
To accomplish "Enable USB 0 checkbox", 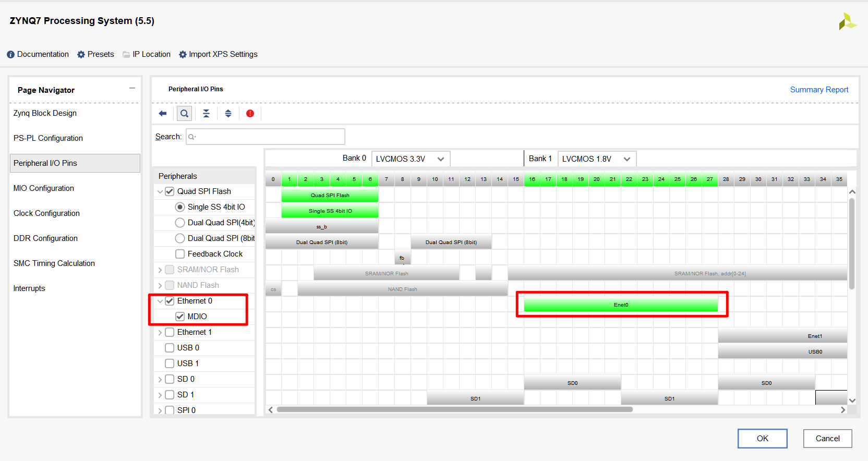I will [170, 348].
